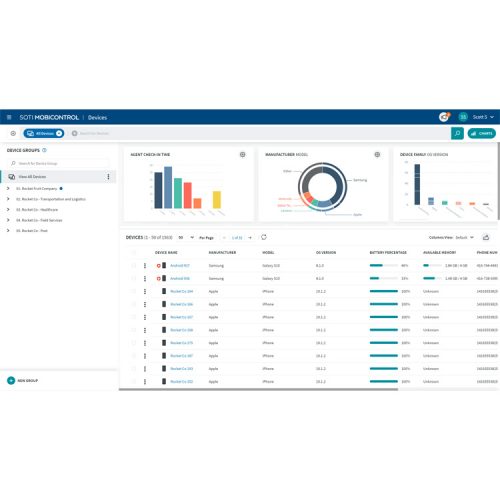Image resolution: width=500 pixels, height=500 pixels.
Task: Expand the 01. Rocket Fruit Company group
Action: 8,189
